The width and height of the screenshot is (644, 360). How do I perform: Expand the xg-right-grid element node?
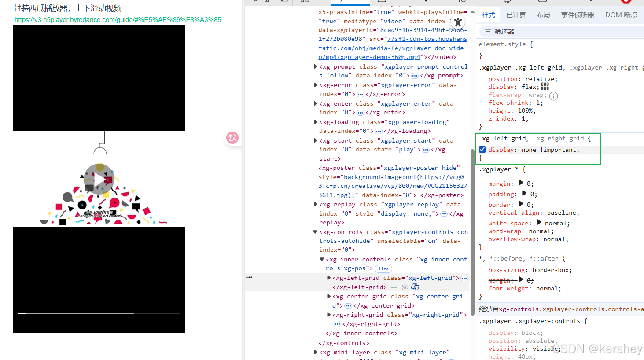[329, 315]
